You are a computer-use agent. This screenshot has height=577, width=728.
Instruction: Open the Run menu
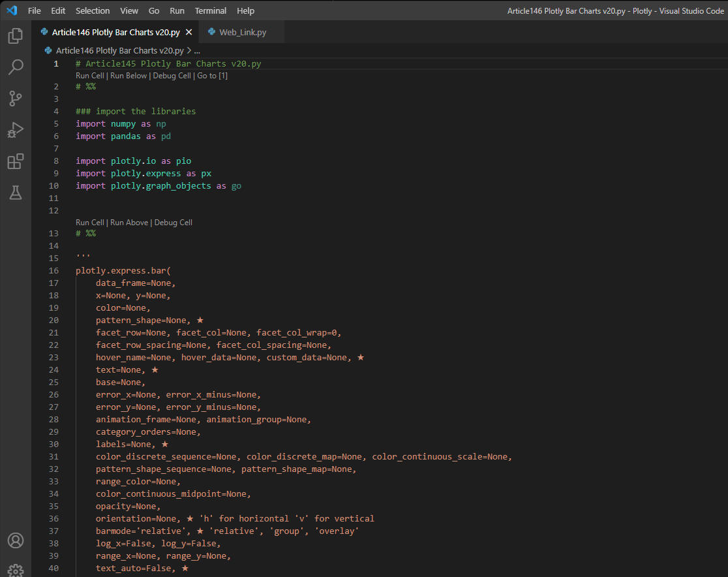coord(177,10)
